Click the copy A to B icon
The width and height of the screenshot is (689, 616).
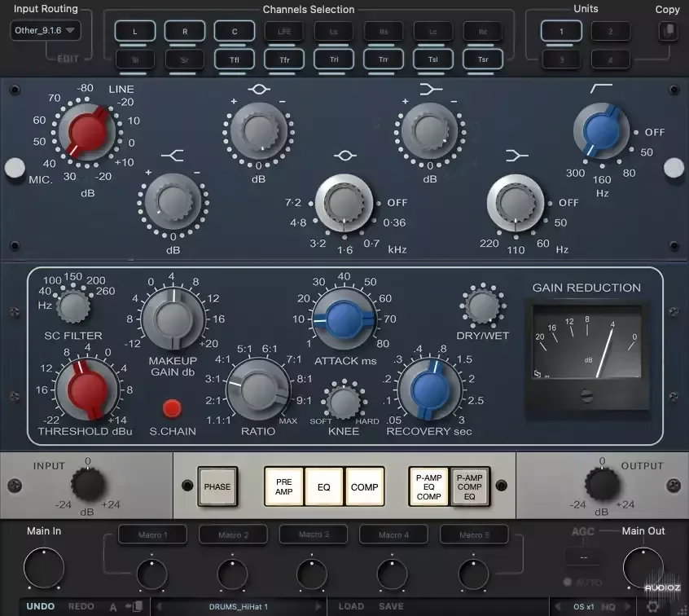point(134,607)
